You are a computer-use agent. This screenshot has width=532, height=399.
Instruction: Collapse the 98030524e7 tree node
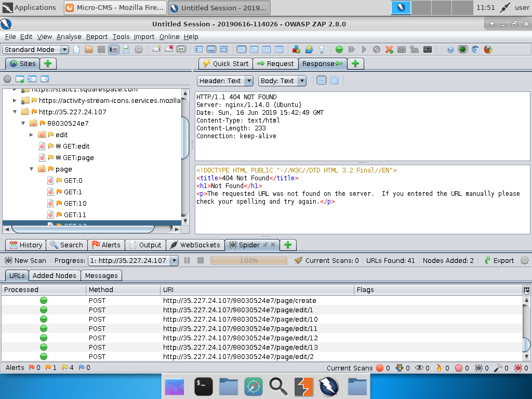(x=23, y=123)
